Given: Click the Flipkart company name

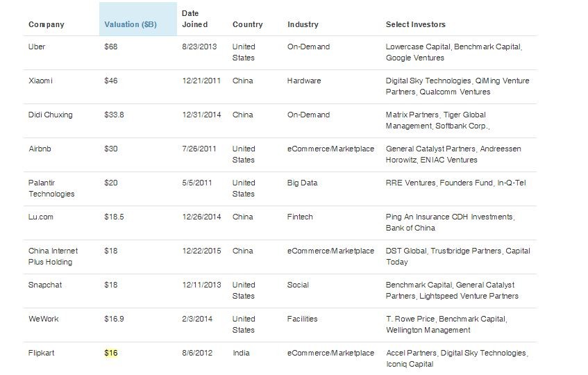Looking at the screenshot, I should tap(42, 353).
